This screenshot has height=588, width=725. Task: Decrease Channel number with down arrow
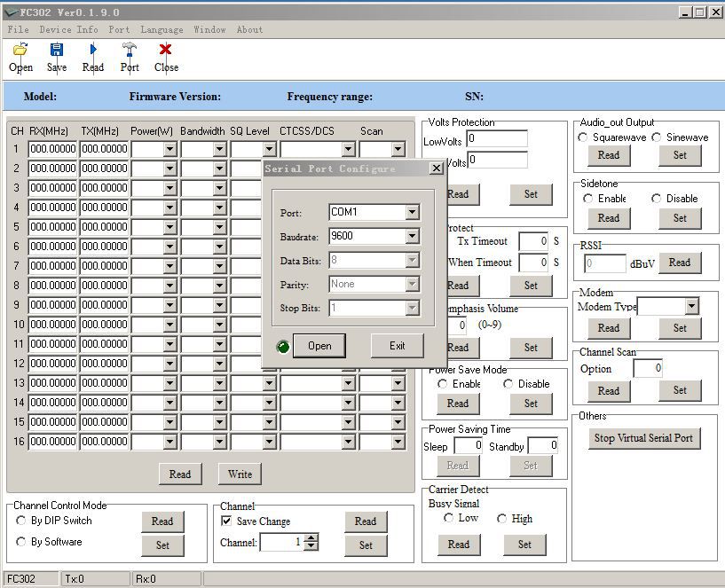point(311,546)
